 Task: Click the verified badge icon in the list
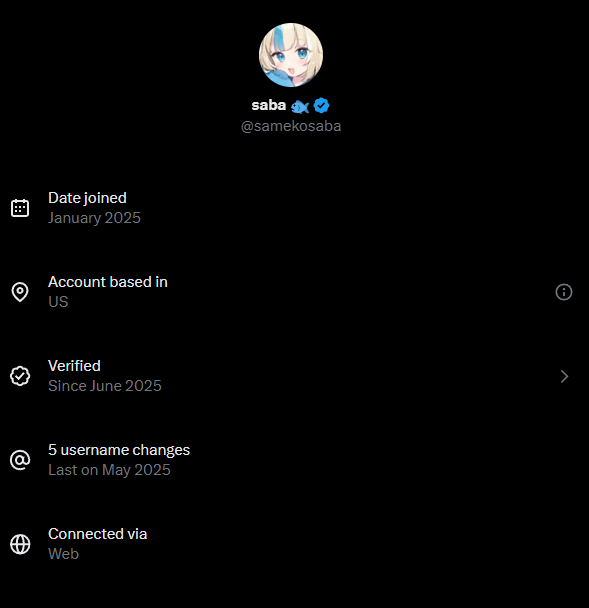20,376
